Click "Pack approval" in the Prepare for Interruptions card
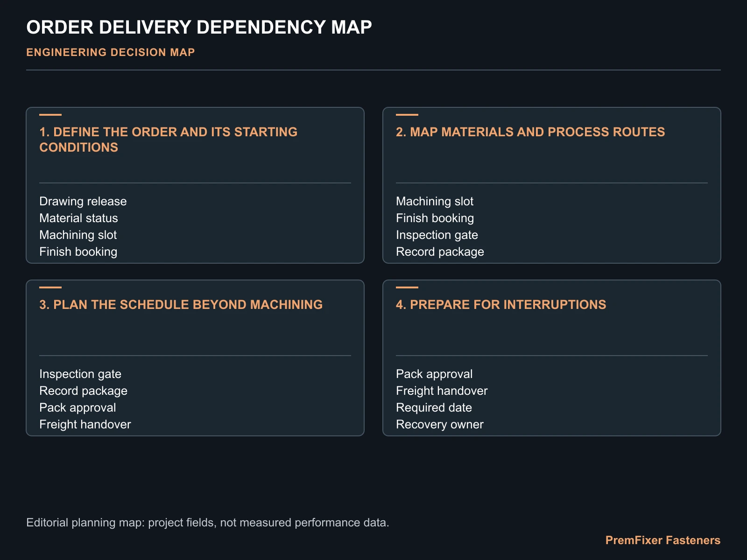 pyautogui.click(x=434, y=374)
